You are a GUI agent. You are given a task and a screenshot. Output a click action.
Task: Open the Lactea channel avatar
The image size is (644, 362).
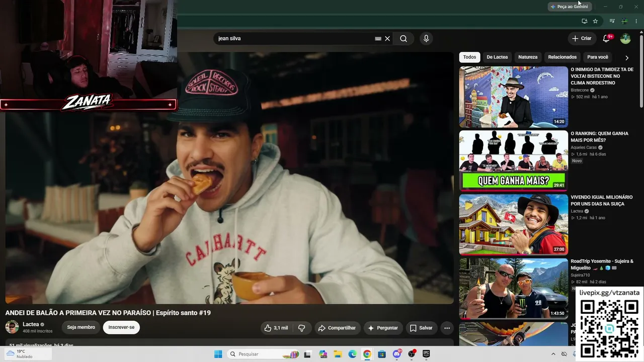[12, 327]
